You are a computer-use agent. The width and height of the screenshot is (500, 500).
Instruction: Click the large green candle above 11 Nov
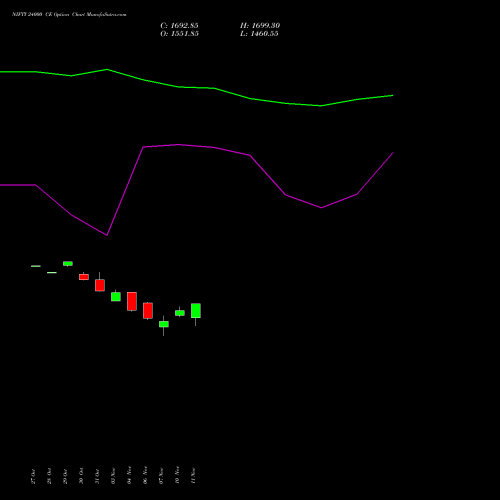pos(196,311)
